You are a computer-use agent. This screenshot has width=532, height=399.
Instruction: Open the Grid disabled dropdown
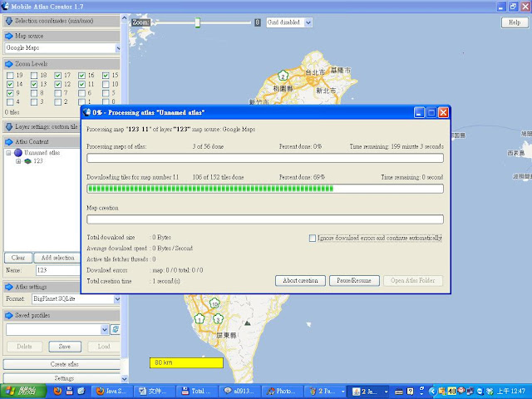point(308,22)
